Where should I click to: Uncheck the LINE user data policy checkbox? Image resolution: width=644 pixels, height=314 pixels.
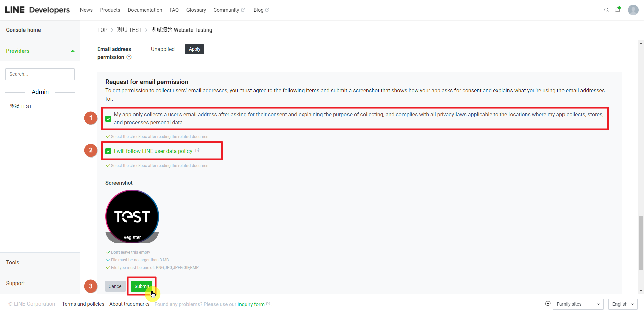pyautogui.click(x=108, y=151)
